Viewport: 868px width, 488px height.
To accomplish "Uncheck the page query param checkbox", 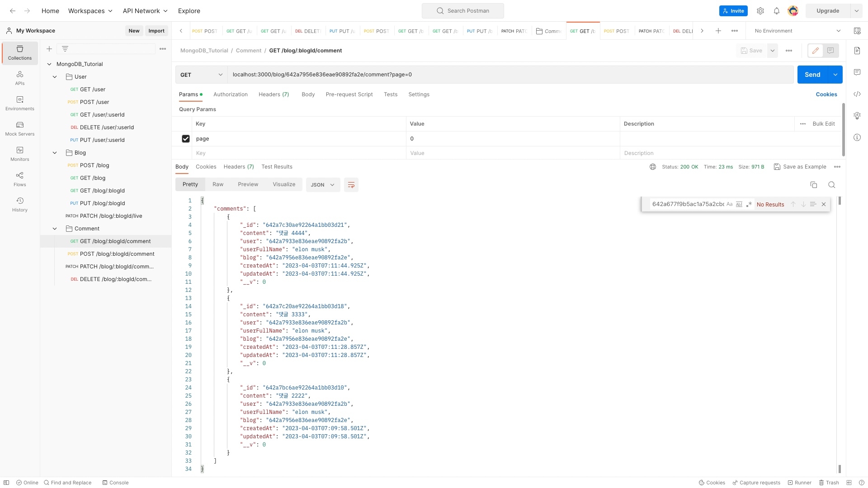I will [186, 139].
